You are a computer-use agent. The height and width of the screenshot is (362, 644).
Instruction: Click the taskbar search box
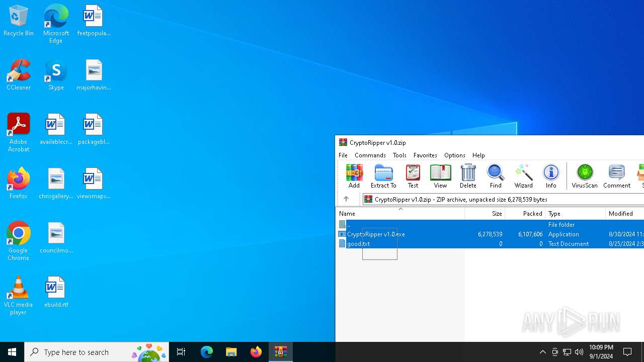(x=97, y=352)
